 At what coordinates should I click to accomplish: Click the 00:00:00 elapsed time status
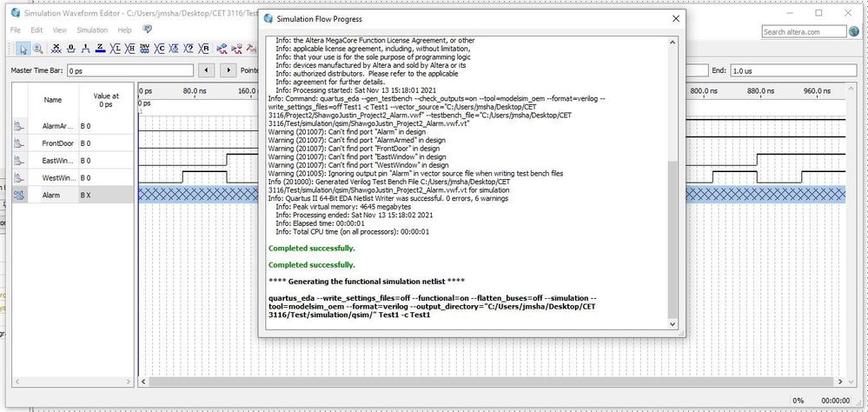pos(835,401)
